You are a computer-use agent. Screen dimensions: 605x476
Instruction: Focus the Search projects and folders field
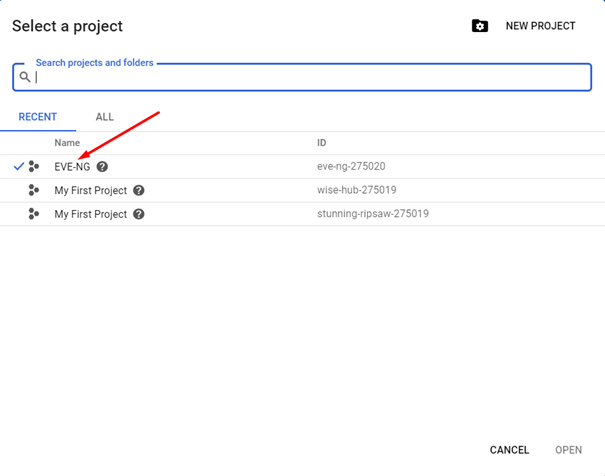coord(302,77)
